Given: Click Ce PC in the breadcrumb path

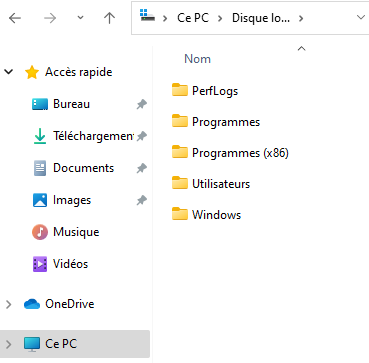Looking at the screenshot, I should (193, 18).
